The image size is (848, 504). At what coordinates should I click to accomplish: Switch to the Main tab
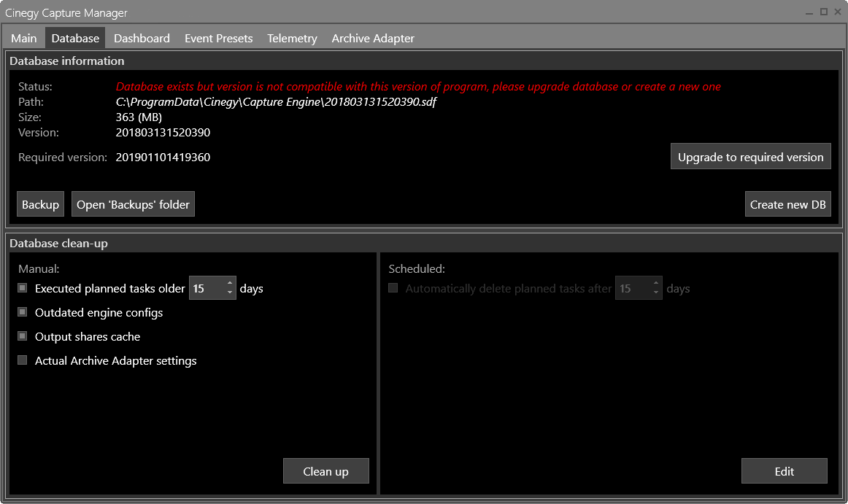pos(24,39)
